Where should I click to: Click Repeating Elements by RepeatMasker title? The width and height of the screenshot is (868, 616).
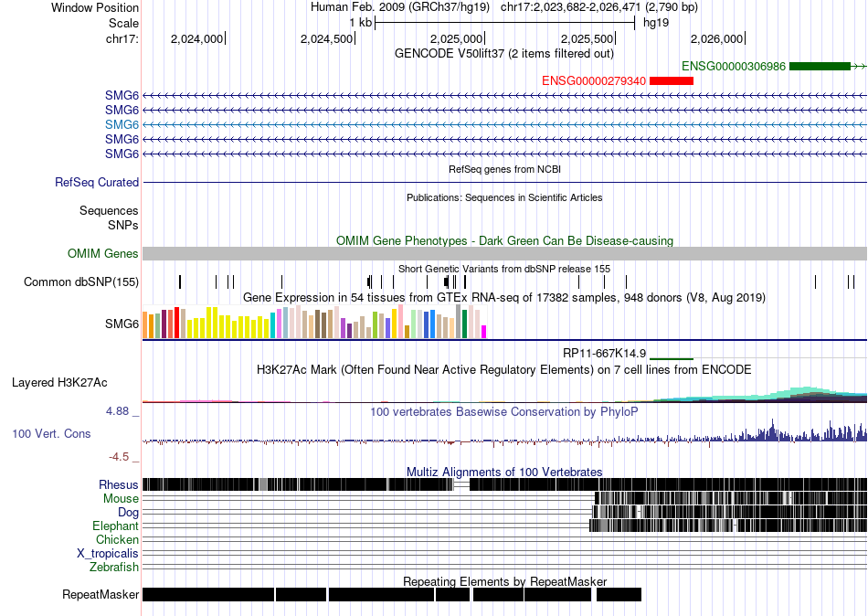(505, 581)
